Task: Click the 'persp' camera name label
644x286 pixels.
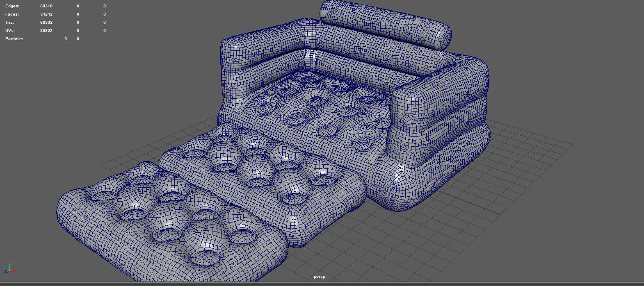Action: point(320,277)
